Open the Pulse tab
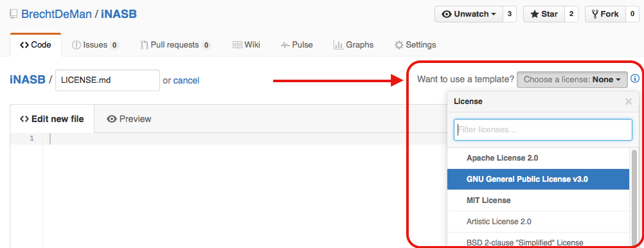The height and width of the screenshot is (248, 644). point(297,45)
